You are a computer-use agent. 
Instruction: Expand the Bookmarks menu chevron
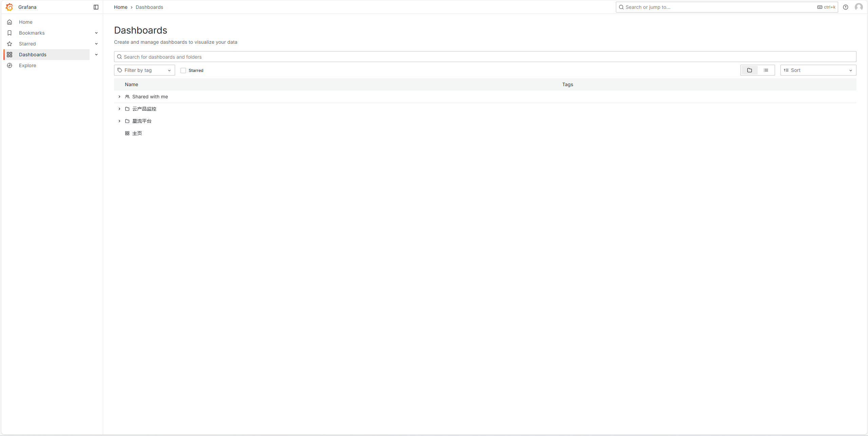[96, 33]
